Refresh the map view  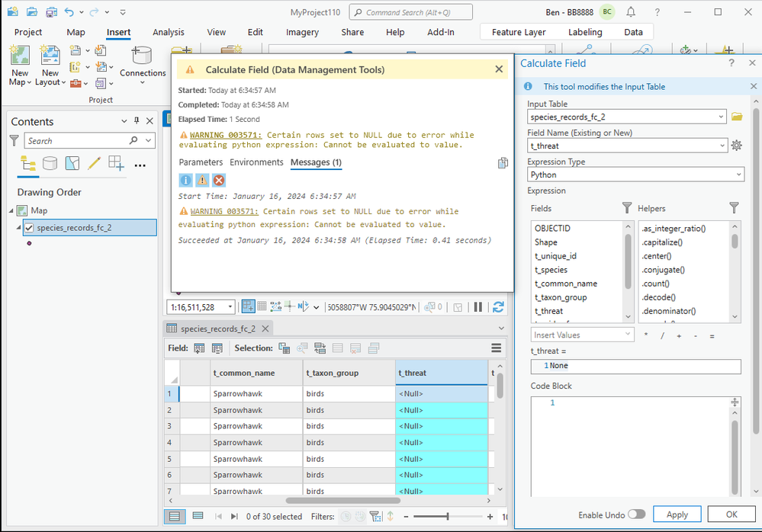click(498, 307)
